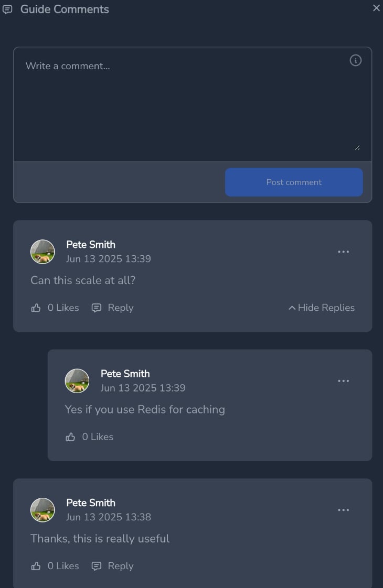
Task: Click Pete Smith avatar on first comment
Action: point(42,252)
